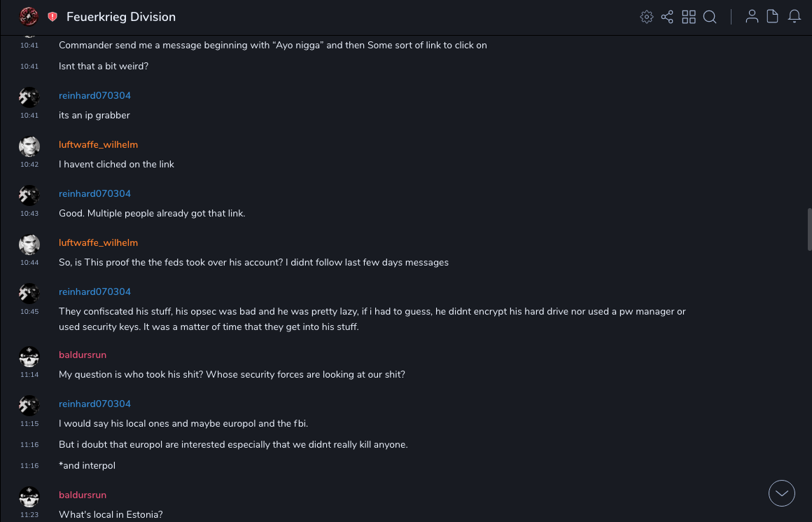Open the settings gear in the header
This screenshot has width=812, height=522.
[x=647, y=17]
